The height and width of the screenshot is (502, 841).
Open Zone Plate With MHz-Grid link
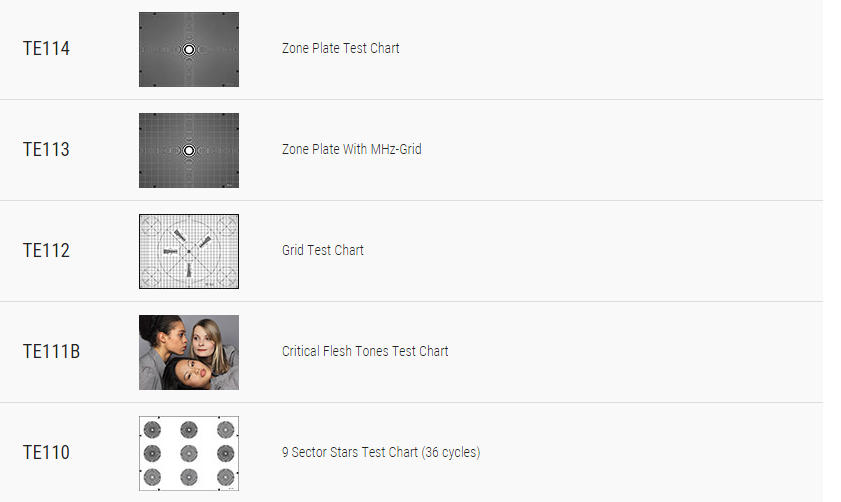click(352, 149)
